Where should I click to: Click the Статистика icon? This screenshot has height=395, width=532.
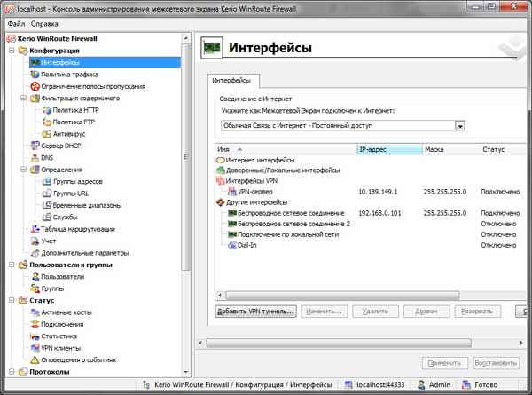pyautogui.click(x=35, y=336)
